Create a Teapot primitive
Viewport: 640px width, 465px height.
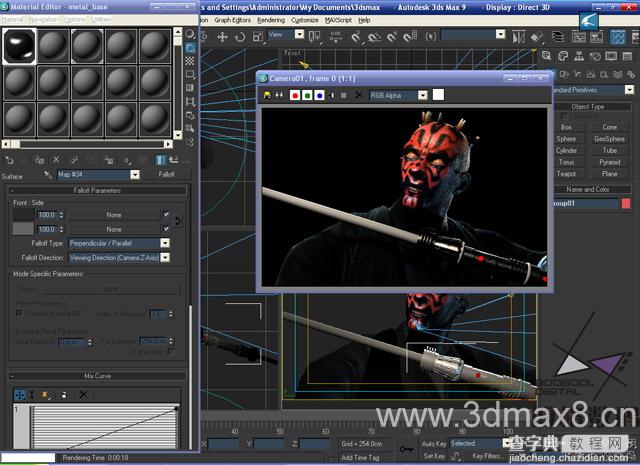click(566, 174)
